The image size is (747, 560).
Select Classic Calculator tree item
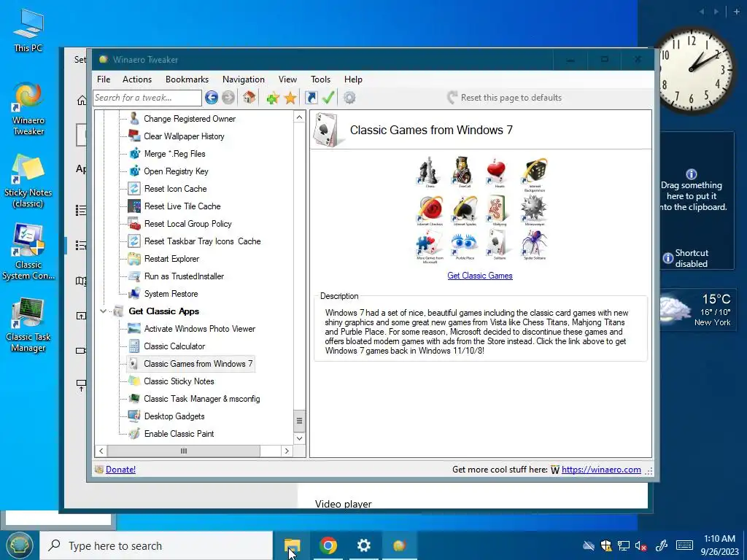[174, 346]
